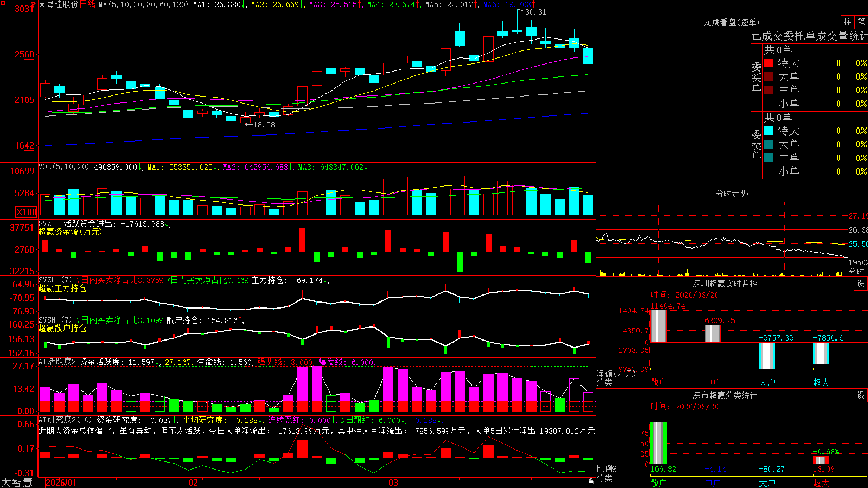The image size is (868, 488).
Task: Click the 主力持仓: -69.174 value
Action: (x=290, y=280)
